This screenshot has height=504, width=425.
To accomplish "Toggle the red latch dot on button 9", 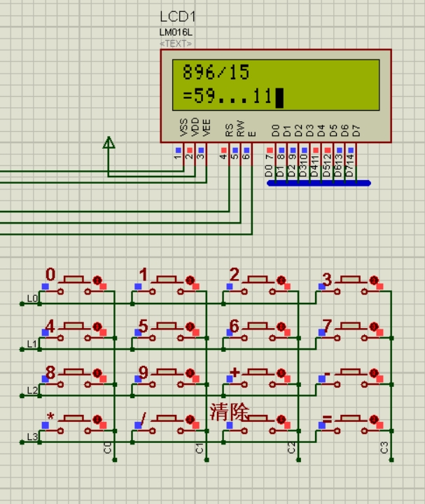I will click(x=190, y=373).
